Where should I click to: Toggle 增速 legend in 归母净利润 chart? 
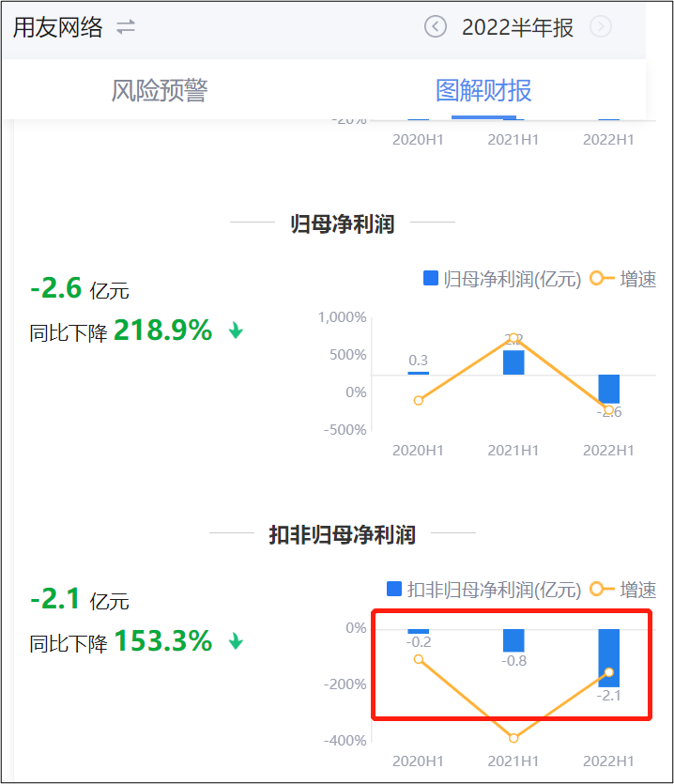(x=623, y=279)
